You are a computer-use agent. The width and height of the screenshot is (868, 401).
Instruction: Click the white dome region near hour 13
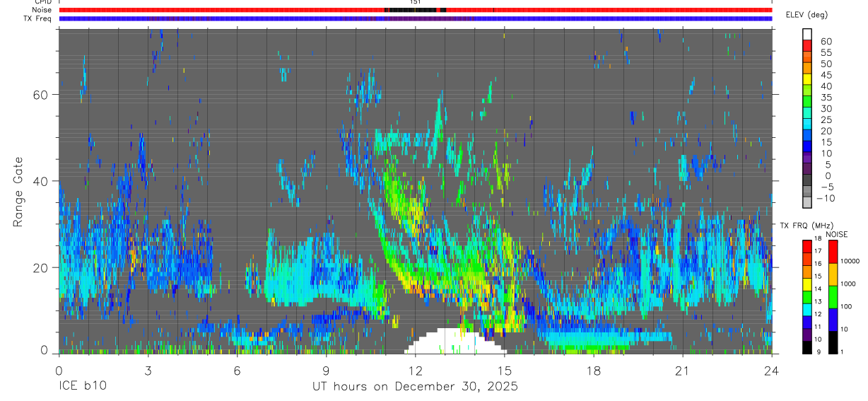click(456, 342)
